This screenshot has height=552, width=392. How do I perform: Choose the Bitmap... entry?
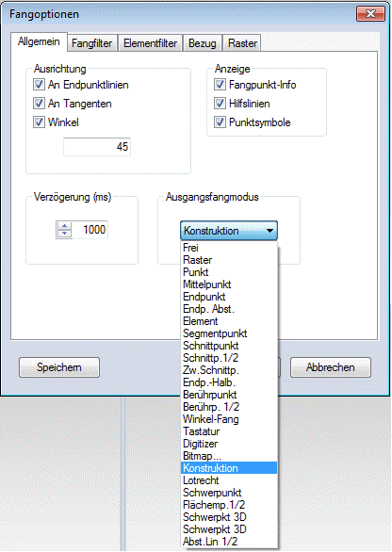point(229,456)
